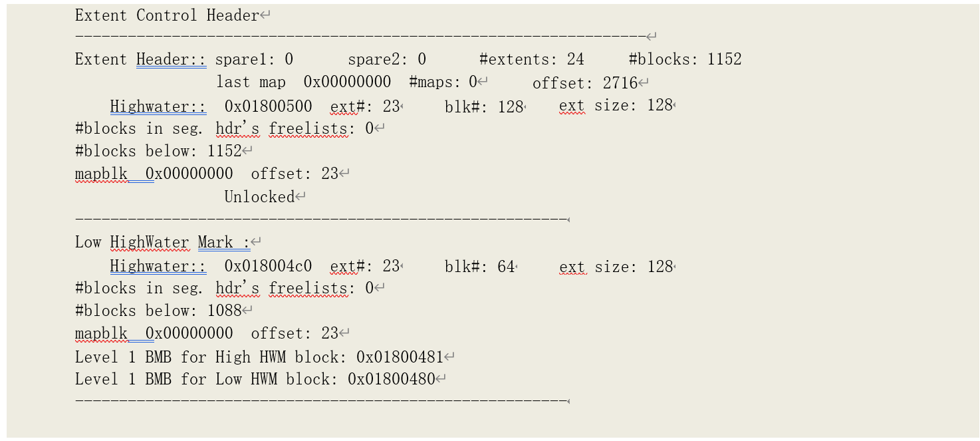Click the Low HWM block address 0x01800480
The image size is (980, 441).
point(392,379)
